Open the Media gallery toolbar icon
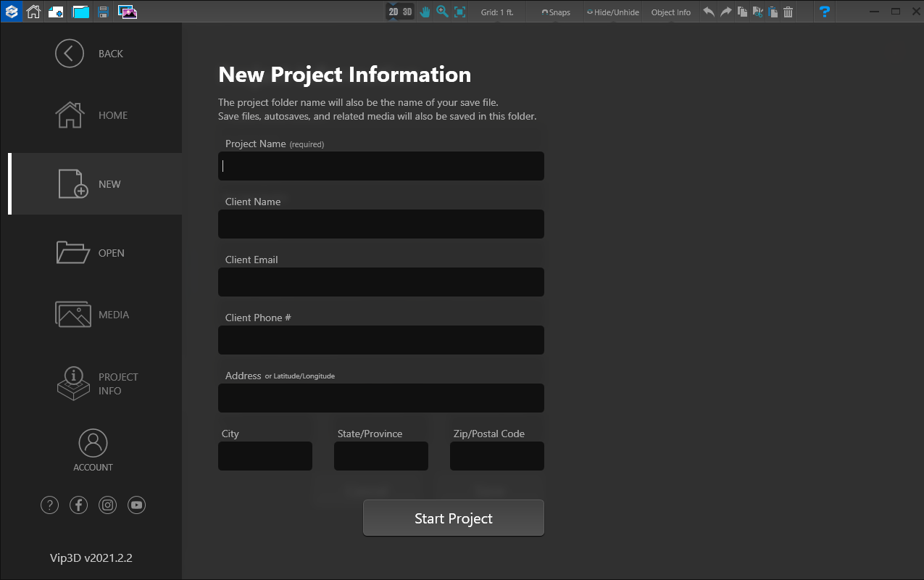Viewport: 924px width, 580px height. (x=128, y=11)
